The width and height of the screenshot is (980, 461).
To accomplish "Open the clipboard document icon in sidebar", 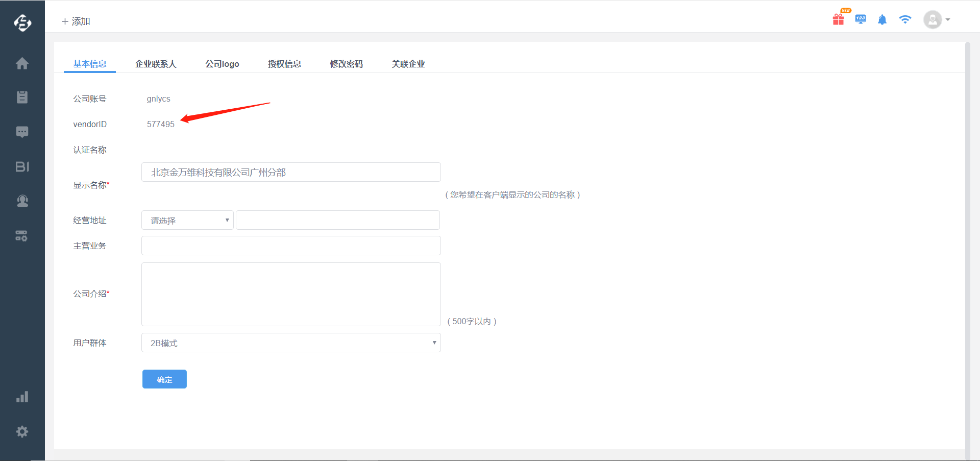I will point(22,97).
